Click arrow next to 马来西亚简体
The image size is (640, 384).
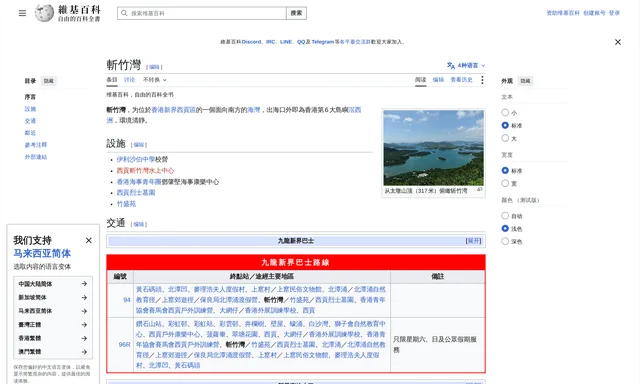pos(84,311)
